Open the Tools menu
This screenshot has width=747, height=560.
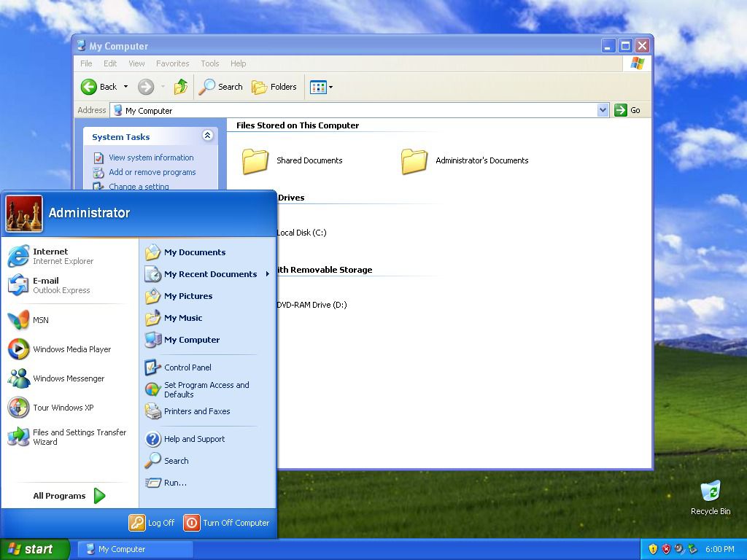pos(209,63)
